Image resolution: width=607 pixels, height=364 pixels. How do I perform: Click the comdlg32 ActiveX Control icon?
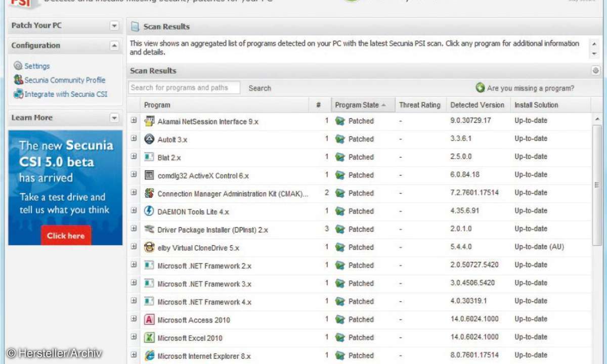click(149, 175)
